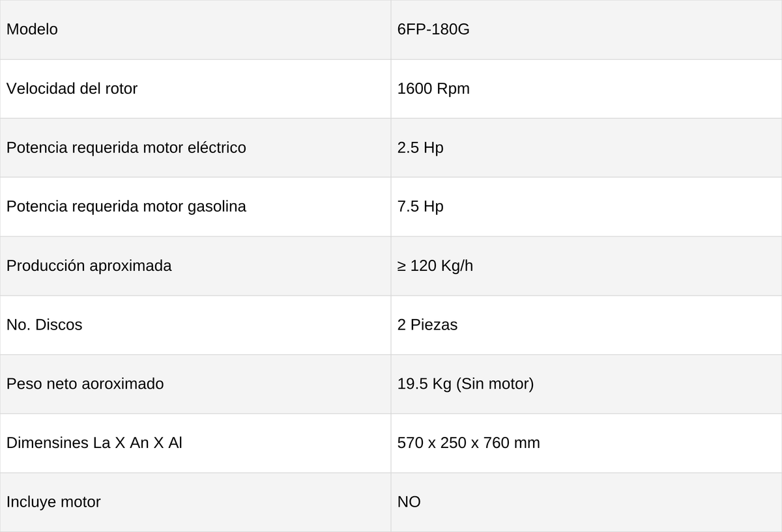The image size is (782, 532).
Task: Select the 19.5 Kg (Sin motor) value
Action: pyautogui.click(x=465, y=384)
